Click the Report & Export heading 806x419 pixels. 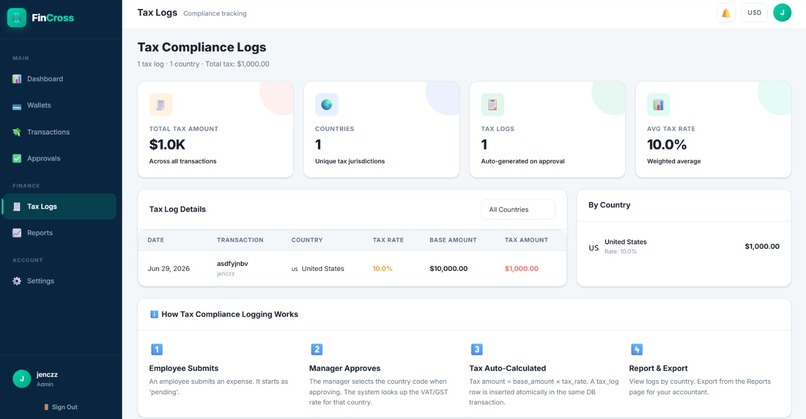[x=658, y=369]
